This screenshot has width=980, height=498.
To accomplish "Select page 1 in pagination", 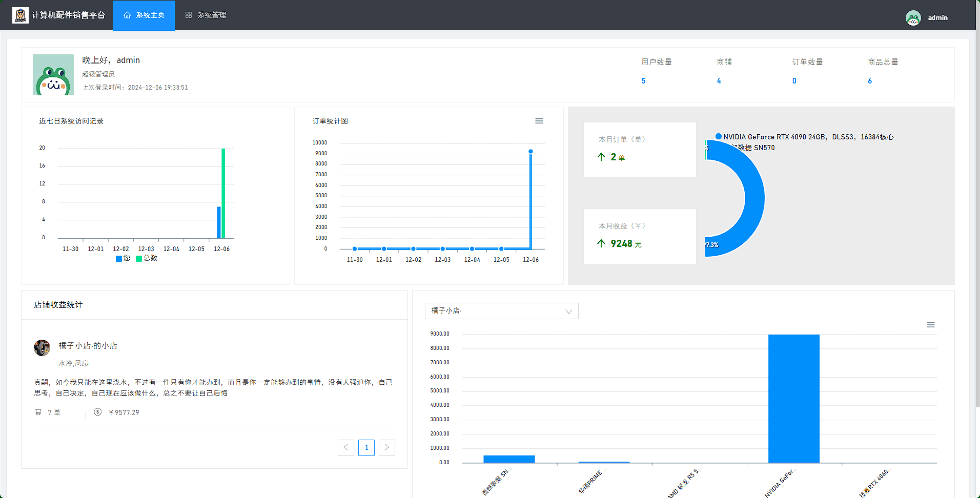I will tap(366, 447).
